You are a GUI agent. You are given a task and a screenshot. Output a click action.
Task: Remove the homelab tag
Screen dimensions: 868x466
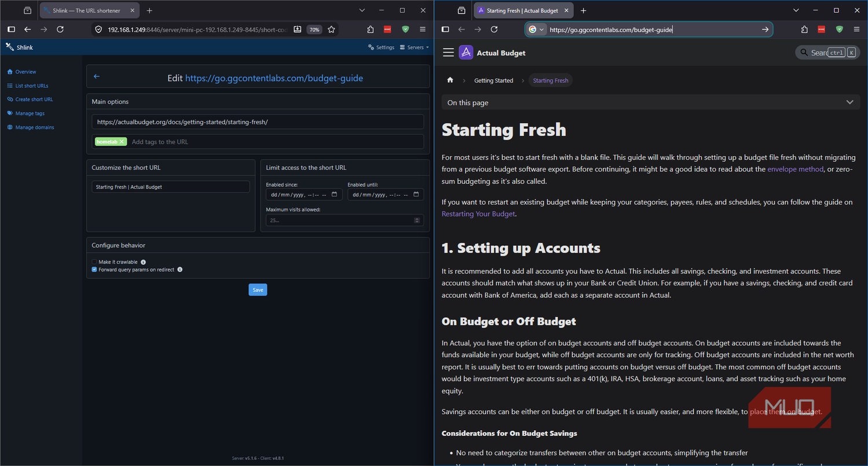[122, 142]
